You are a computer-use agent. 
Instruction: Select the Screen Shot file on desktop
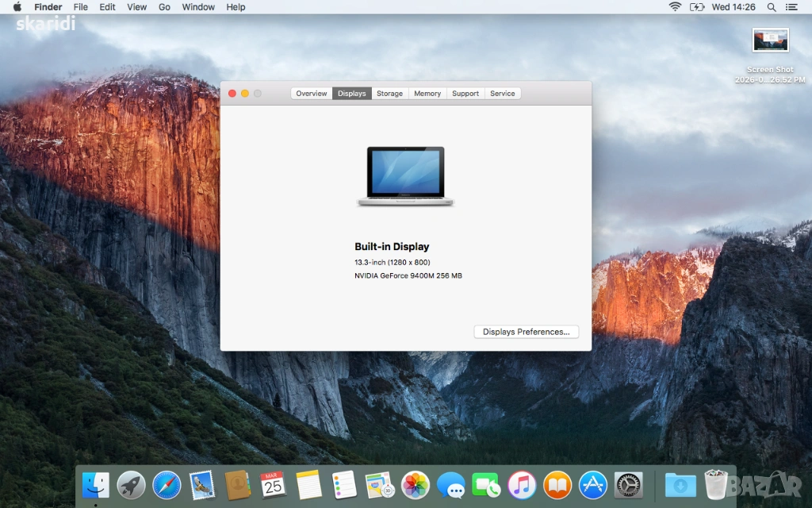770,40
